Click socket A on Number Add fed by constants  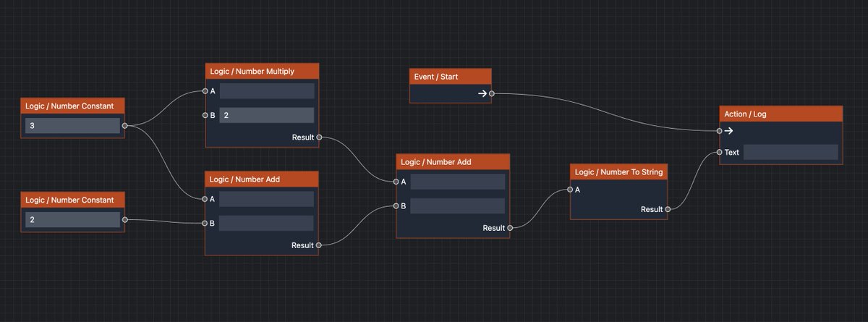pos(205,199)
